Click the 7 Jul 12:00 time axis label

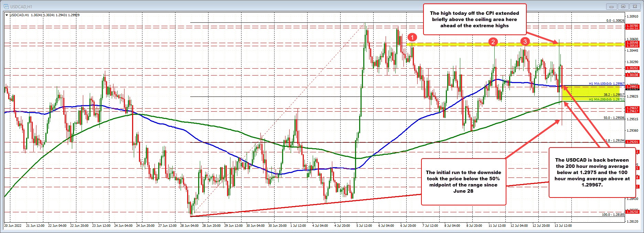431,226
